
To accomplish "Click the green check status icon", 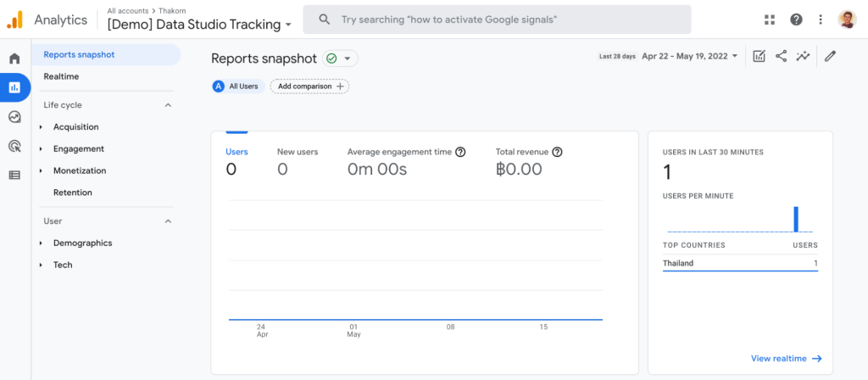I will 331,59.
